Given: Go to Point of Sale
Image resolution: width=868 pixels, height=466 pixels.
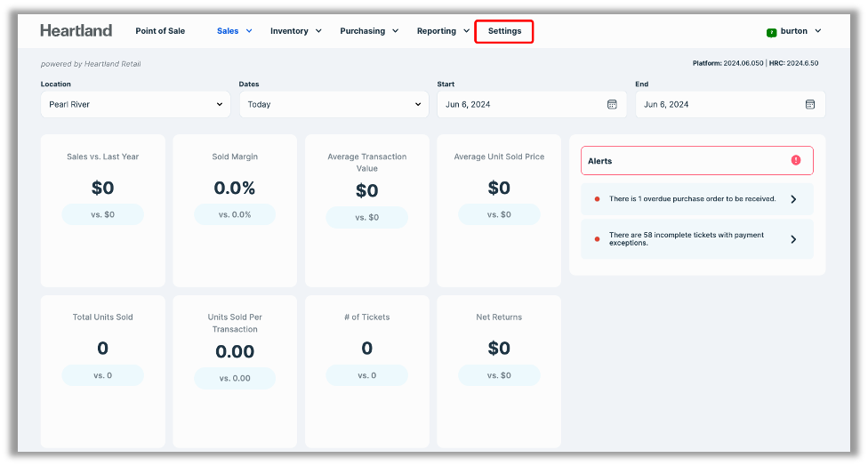Looking at the screenshot, I should tap(160, 31).
